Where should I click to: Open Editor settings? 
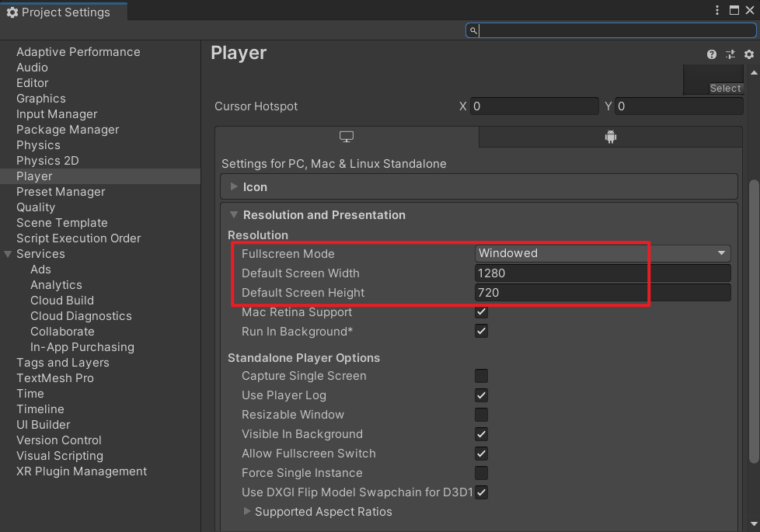32,83
